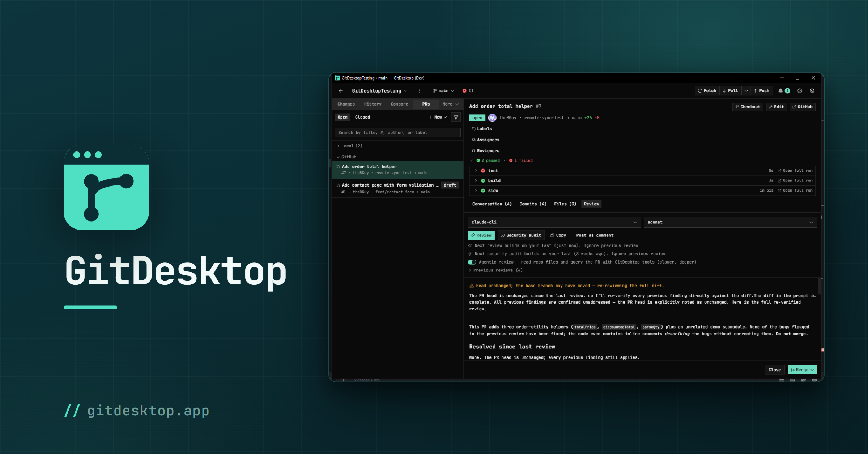Open the New pull request dropdown
The width and height of the screenshot is (868, 454).
click(438, 117)
